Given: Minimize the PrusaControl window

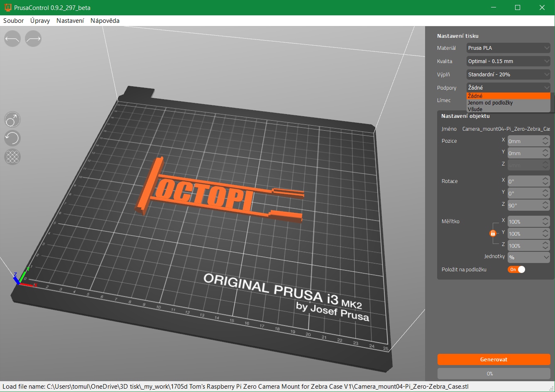Looking at the screenshot, I should coord(494,7).
